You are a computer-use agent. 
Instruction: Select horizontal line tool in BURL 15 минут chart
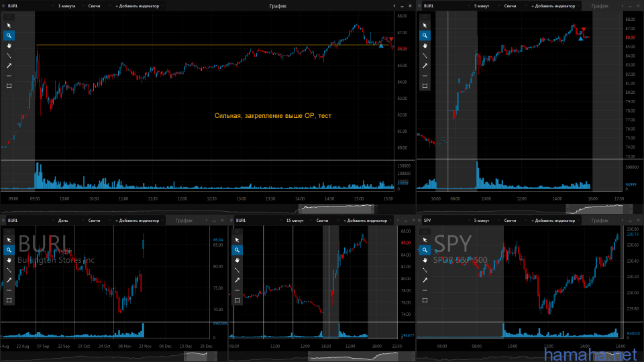click(237, 290)
